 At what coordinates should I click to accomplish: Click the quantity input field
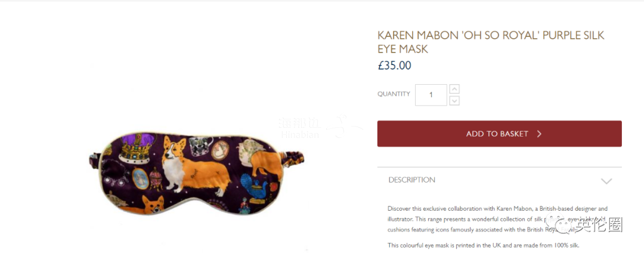click(x=431, y=95)
